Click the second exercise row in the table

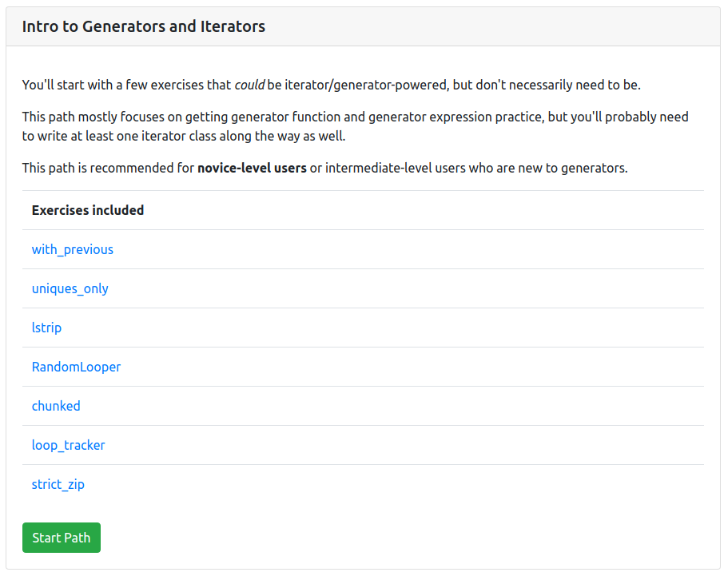(x=70, y=288)
